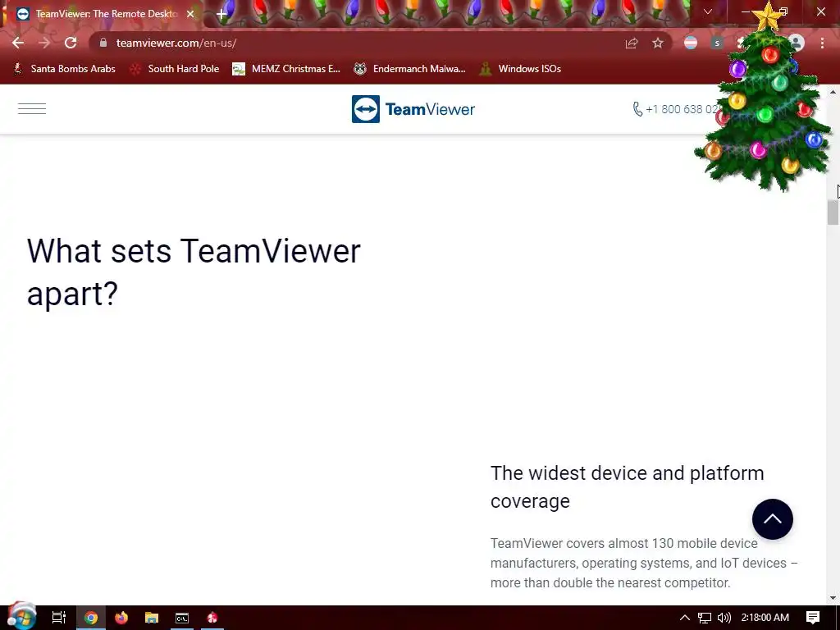The image size is (840, 630).
Task: Open the red ornament app in taskbar
Action: coord(212,618)
